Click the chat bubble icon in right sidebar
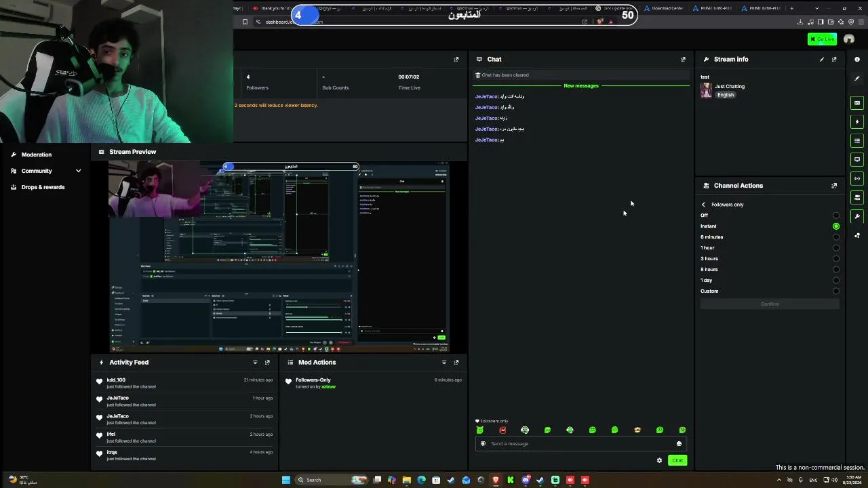This screenshot has height=488, width=868. (857, 160)
